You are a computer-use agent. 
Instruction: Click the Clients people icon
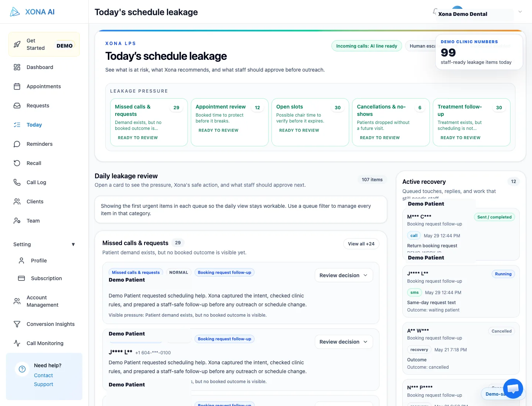pyautogui.click(x=17, y=202)
